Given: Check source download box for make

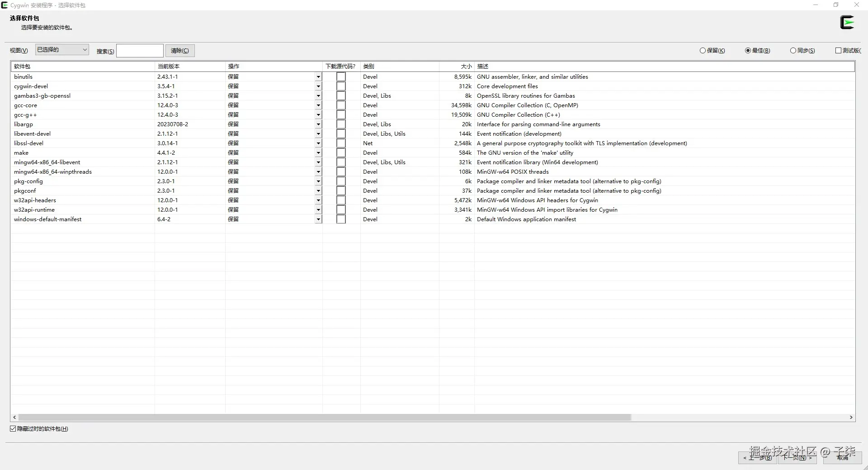Looking at the screenshot, I should (x=341, y=153).
